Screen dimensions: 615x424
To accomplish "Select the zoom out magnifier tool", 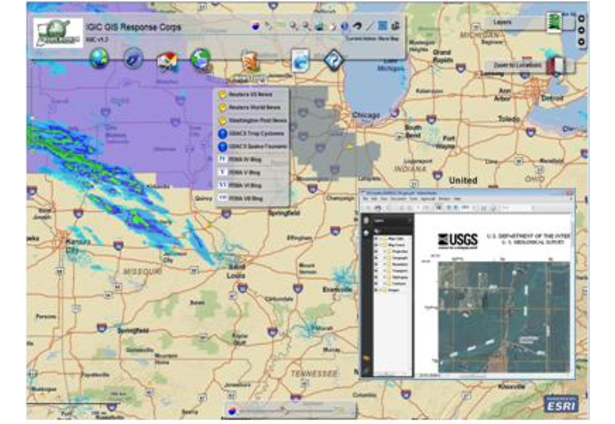I will 306,26.
